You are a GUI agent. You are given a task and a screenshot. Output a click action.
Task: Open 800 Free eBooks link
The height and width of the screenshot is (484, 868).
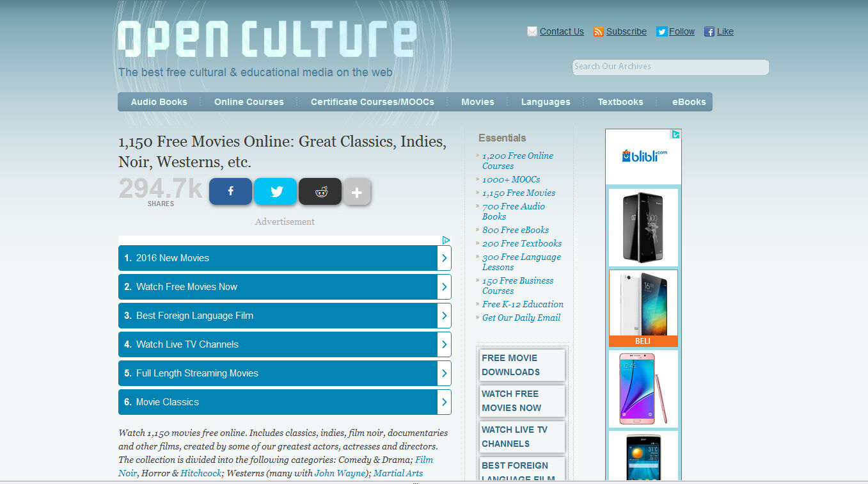coord(516,230)
